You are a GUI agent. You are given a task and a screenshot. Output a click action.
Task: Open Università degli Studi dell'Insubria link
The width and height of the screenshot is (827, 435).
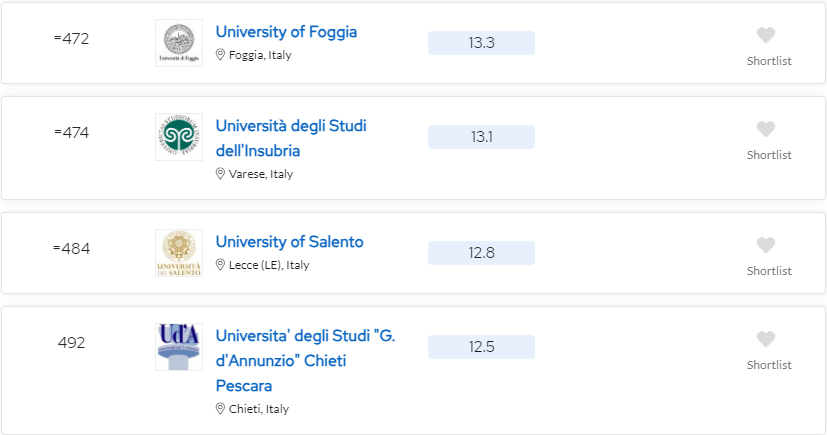tap(291, 138)
